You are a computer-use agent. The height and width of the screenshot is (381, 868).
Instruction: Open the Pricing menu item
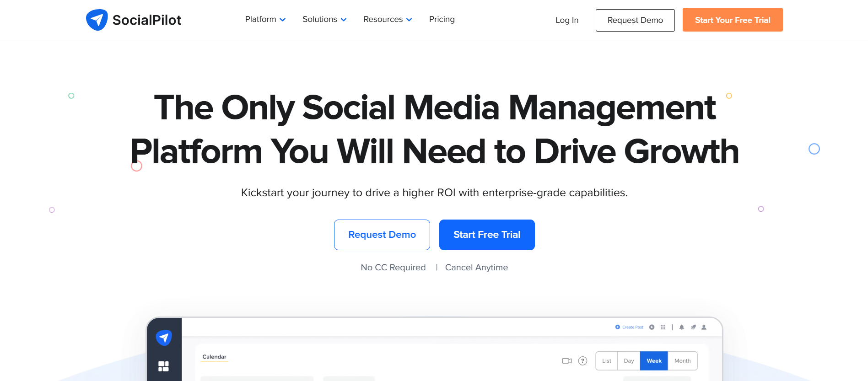pyautogui.click(x=441, y=19)
